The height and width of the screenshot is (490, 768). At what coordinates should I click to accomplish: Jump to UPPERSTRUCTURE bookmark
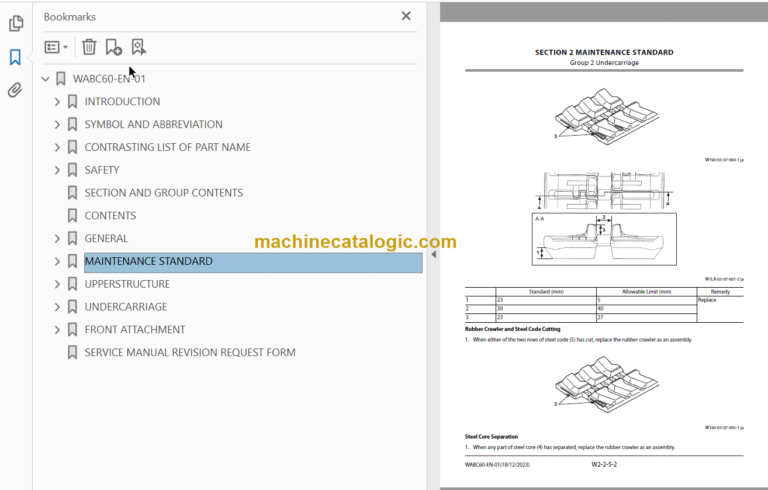127,284
